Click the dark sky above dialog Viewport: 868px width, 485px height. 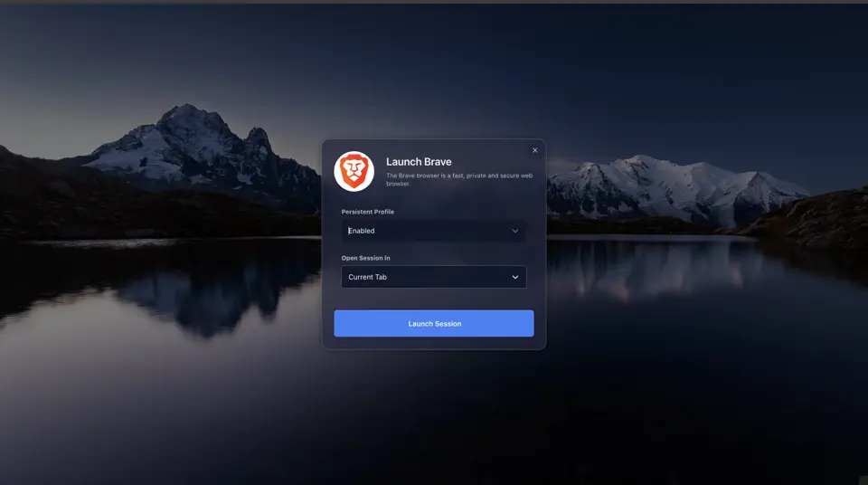click(x=433, y=67)
